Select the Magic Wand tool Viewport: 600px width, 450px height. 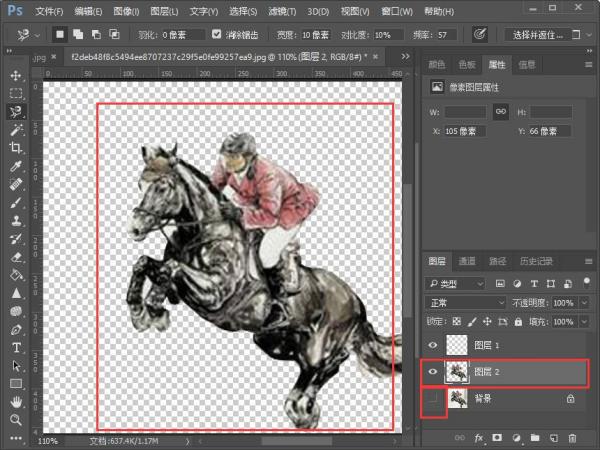[x=16, y=130]
